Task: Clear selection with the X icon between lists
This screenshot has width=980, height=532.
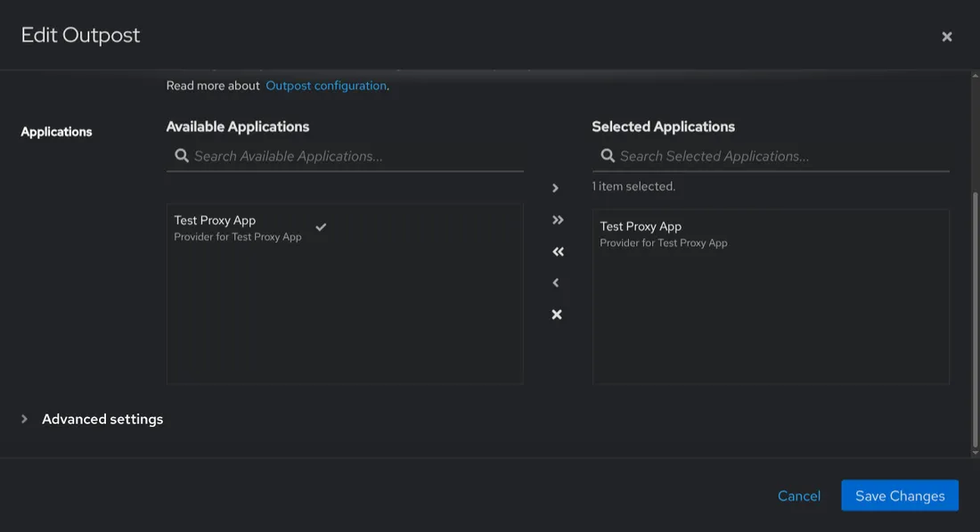Action: [x=556, y=315]
